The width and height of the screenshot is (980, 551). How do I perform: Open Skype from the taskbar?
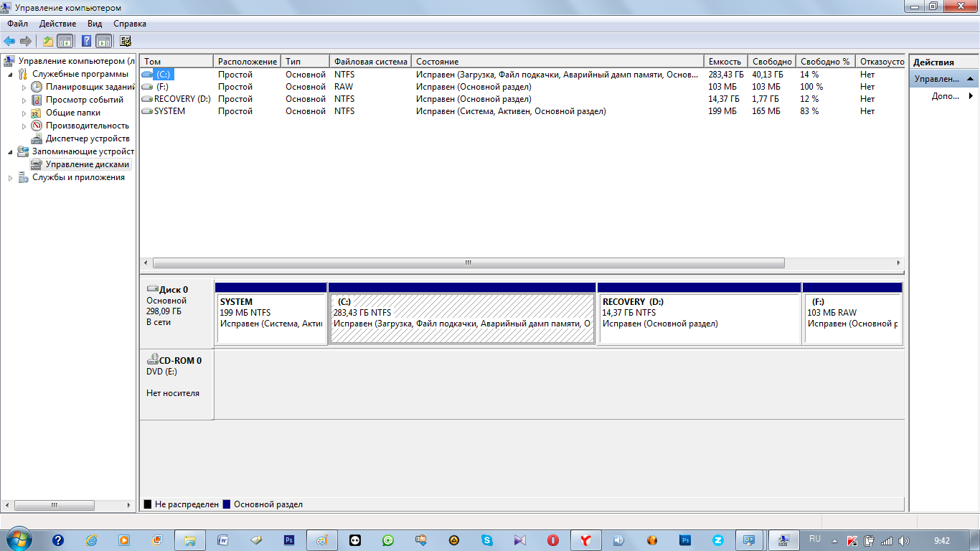488,540
